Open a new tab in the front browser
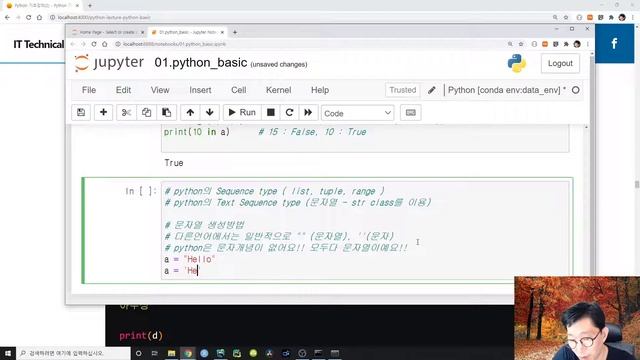 coord(235,32)
